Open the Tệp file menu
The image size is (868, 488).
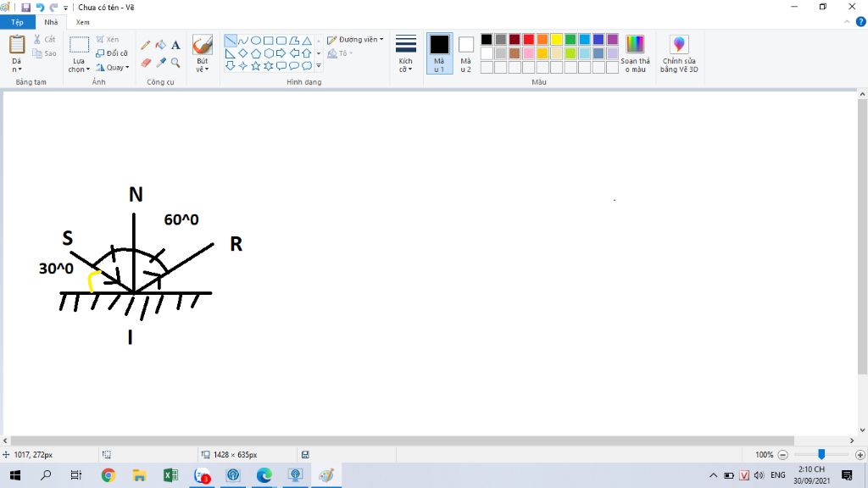[17, 22]
